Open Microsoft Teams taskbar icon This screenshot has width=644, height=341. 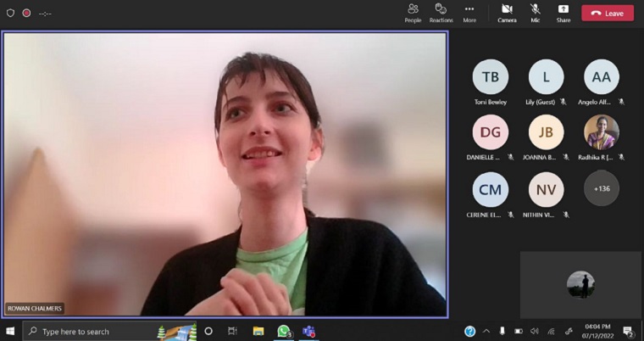(x=309, y=331)
